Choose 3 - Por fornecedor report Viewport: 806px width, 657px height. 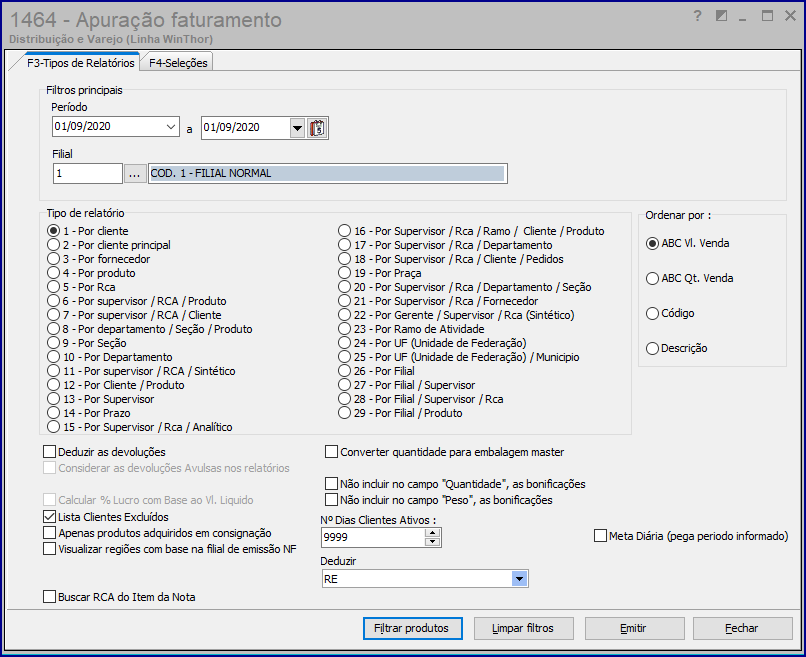[99, 259]
